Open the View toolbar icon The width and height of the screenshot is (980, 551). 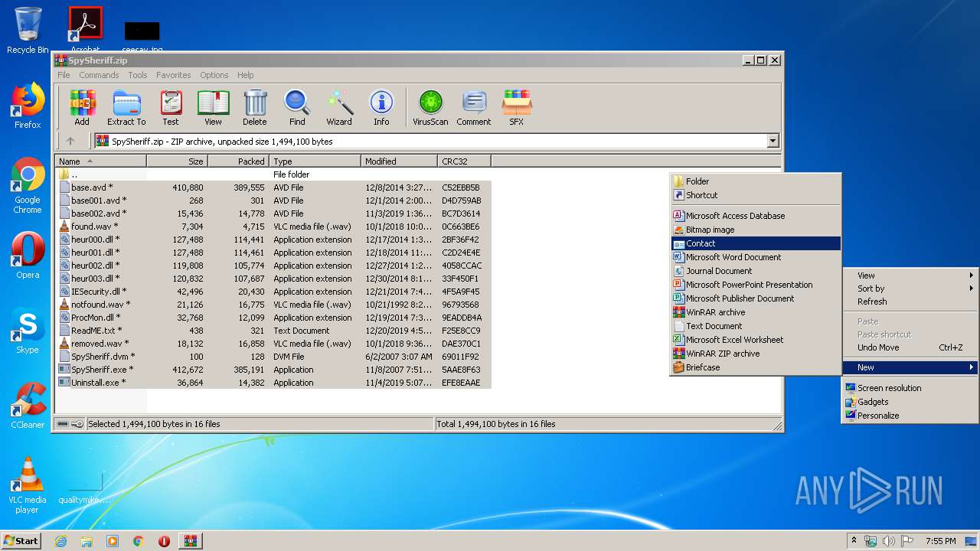point(213,107)
